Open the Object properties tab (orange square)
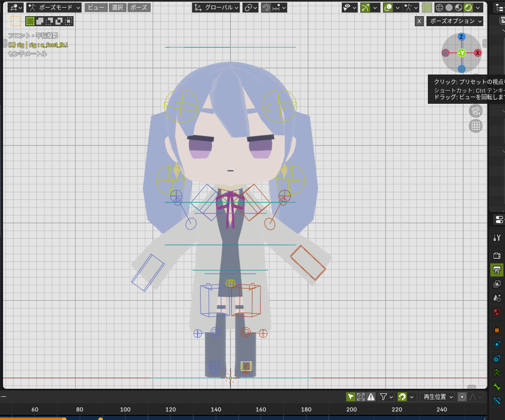 click(497, 330)
